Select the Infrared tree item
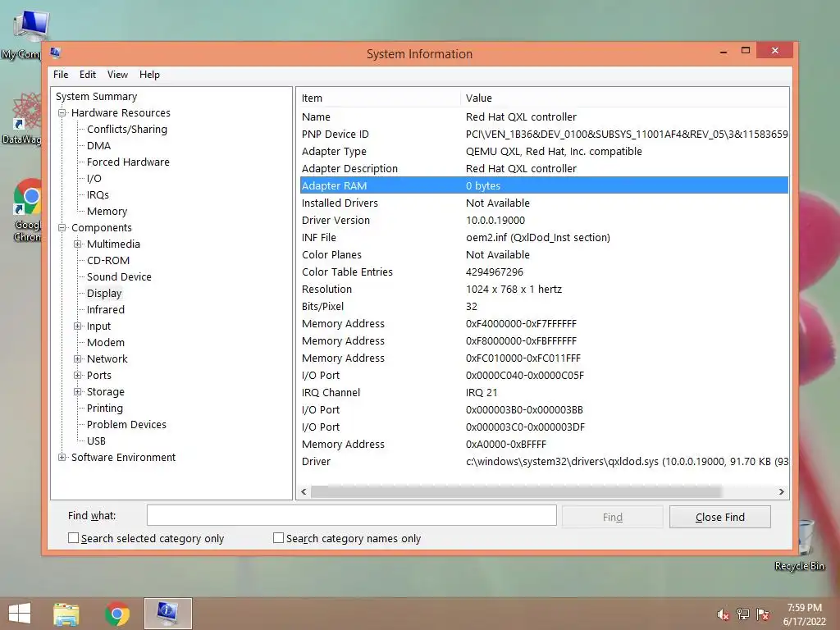The height and width of the screenshot is (630, 840). (x=106, y=309)
